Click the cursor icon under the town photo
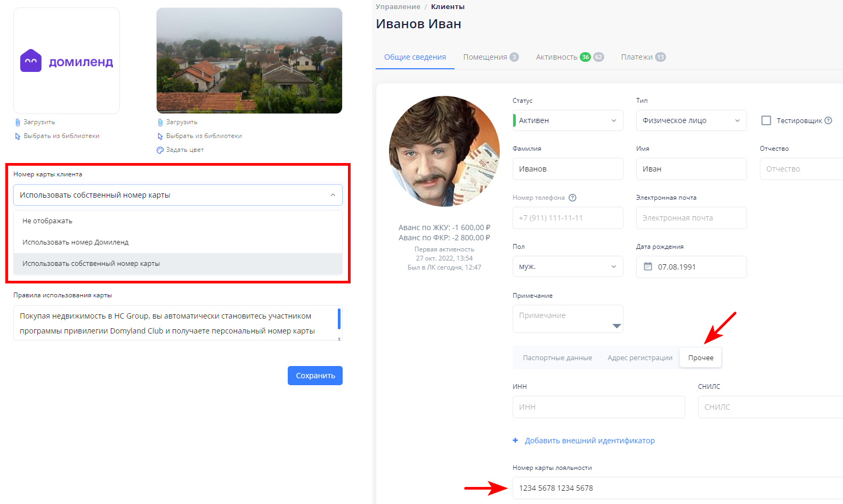Image resolution: width=843 pixels, height=504 pixels. coord(160,136)
